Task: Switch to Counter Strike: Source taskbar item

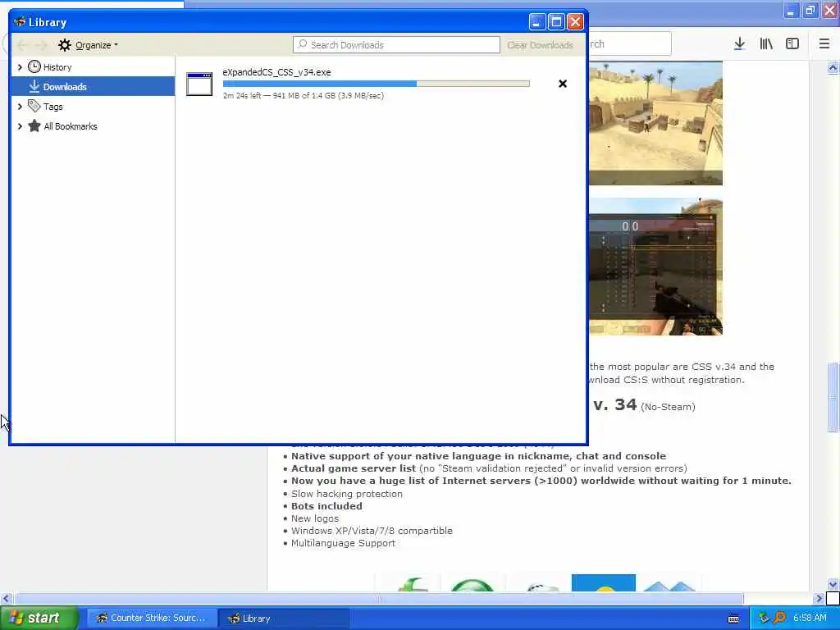Action: pos(152,619)
